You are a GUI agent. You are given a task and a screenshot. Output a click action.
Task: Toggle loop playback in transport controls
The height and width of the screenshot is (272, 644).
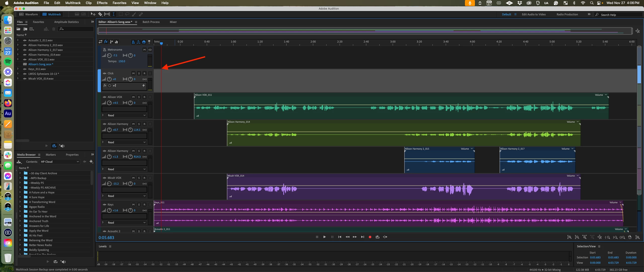(377, 237)
